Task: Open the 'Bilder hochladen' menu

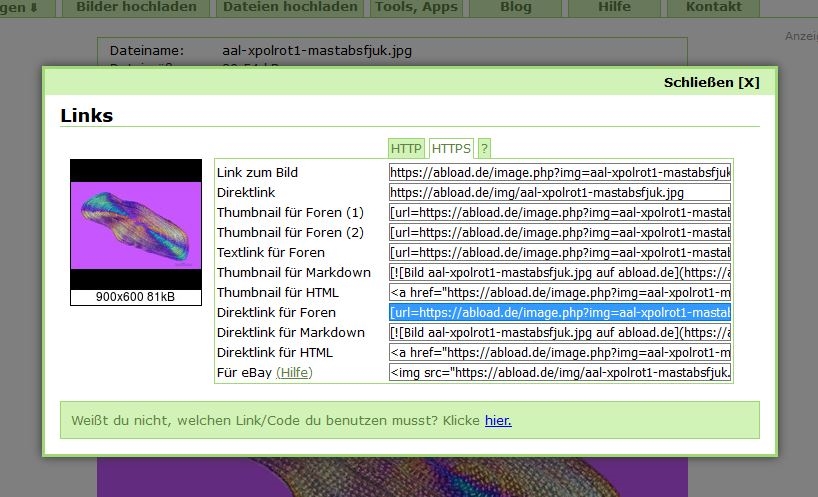Action: click(138, 7)
